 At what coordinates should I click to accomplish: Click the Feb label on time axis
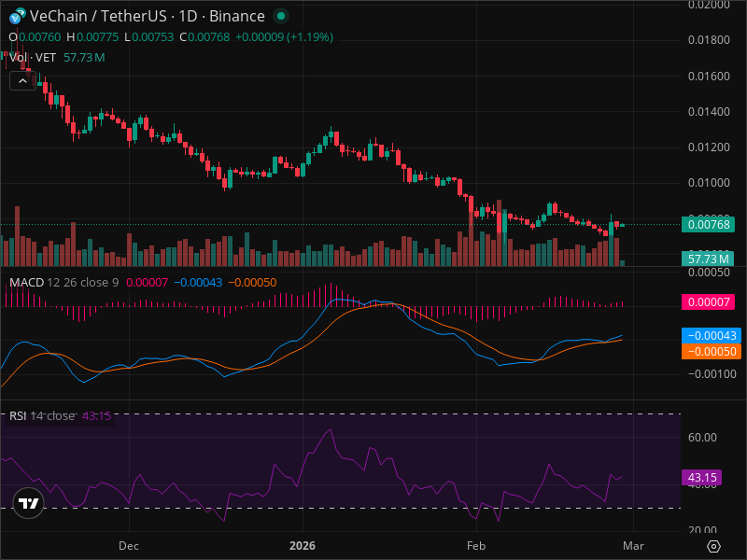[x=476, y=546]
